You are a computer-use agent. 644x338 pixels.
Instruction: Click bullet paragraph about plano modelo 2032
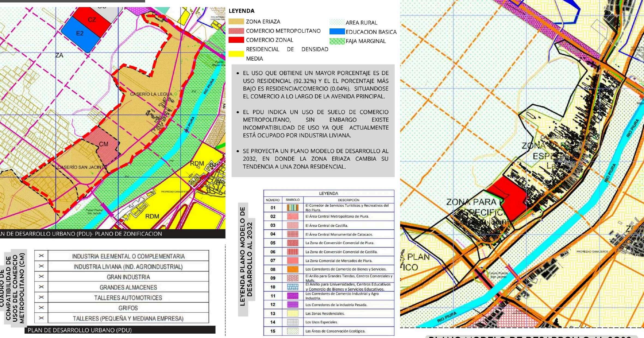tap(316, 159)
